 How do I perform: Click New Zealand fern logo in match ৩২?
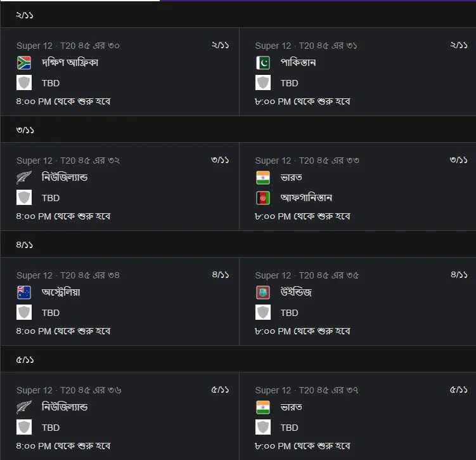pyautogui.click(x=24, y=178)
